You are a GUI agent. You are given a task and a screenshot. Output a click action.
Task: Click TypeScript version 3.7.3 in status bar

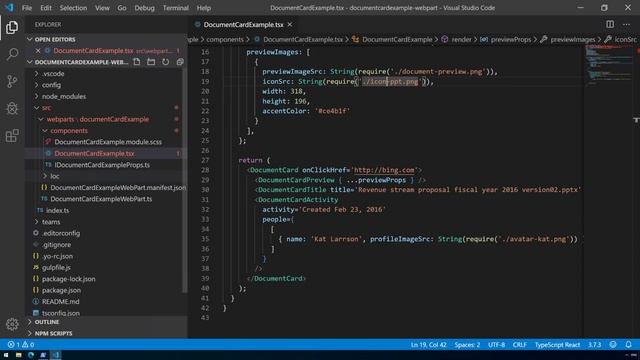[594, 344]
